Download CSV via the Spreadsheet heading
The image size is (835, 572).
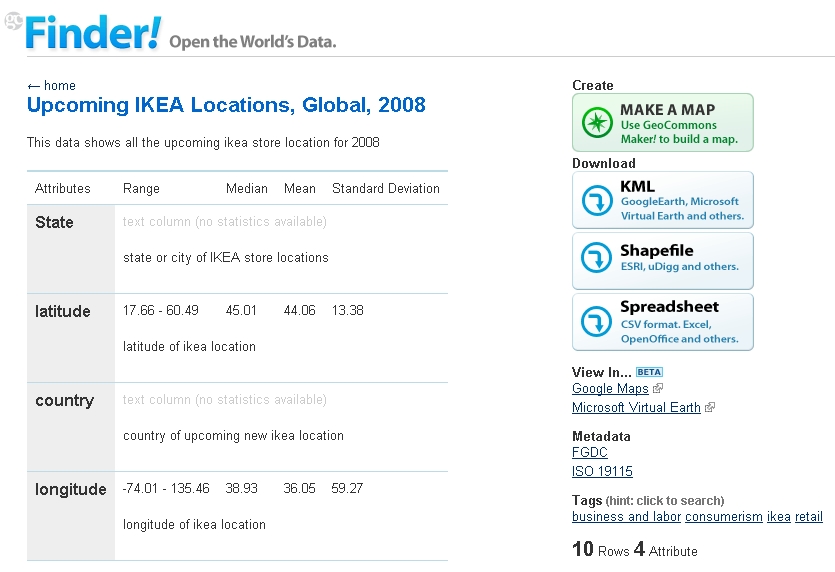[669, 307]
